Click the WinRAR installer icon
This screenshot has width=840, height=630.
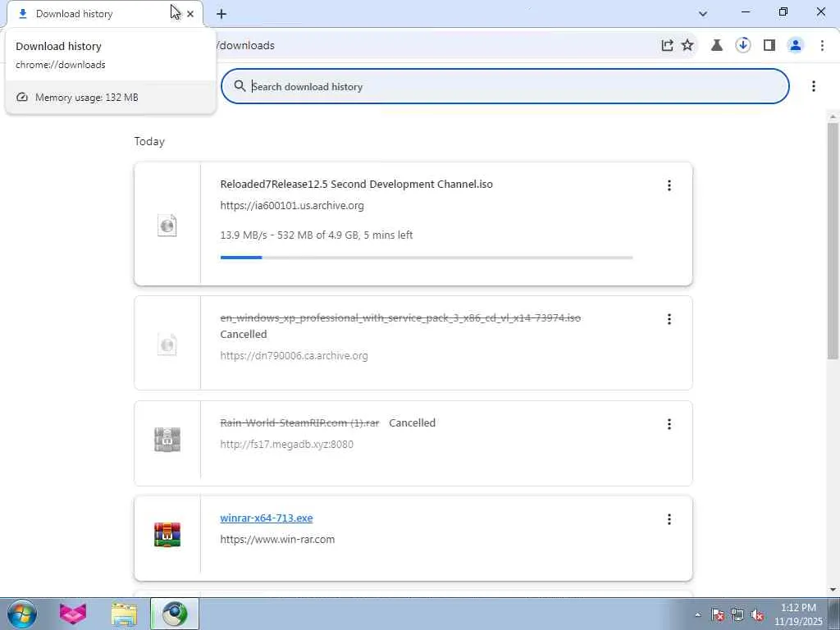167,535
